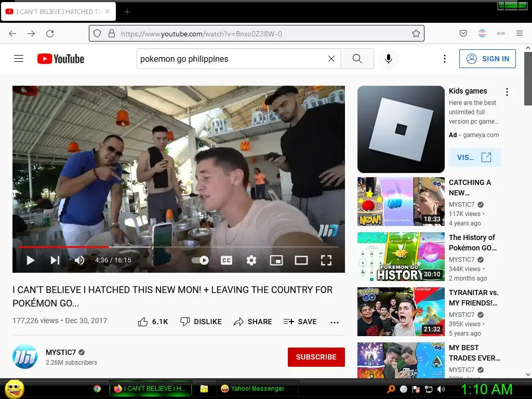Play the paused video
This screenshot has width=532, height=399.
click(x=31, y=260)
